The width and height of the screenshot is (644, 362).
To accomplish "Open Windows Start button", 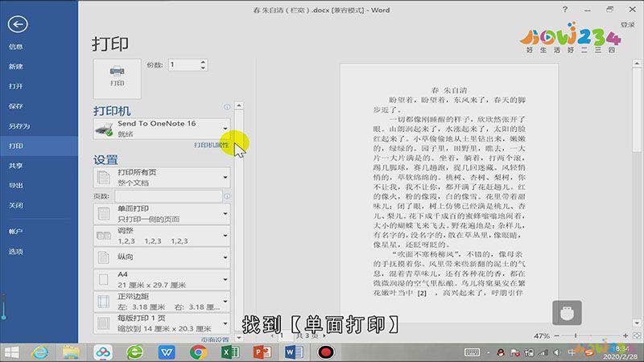I will pos(12,352).
